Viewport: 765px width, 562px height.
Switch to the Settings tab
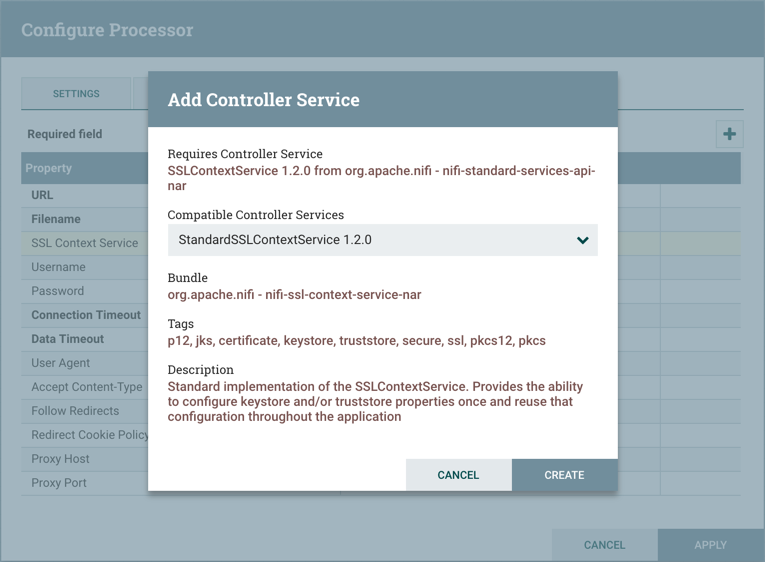click(76, 94)
